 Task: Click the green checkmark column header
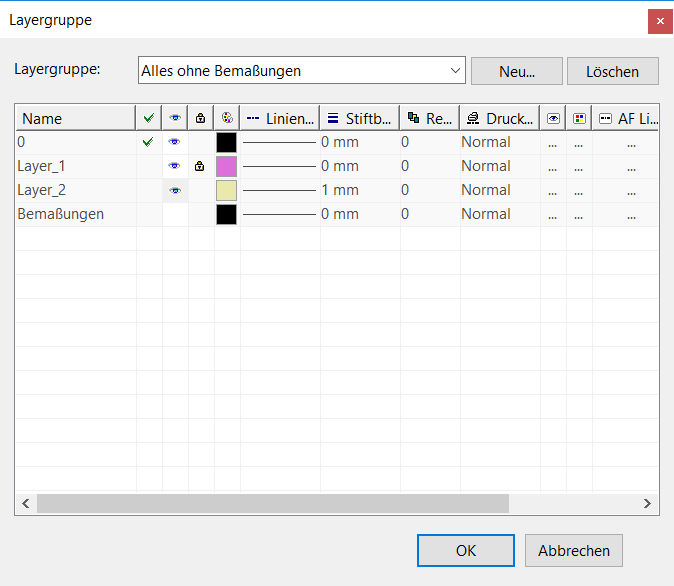[x=149, y=118]
